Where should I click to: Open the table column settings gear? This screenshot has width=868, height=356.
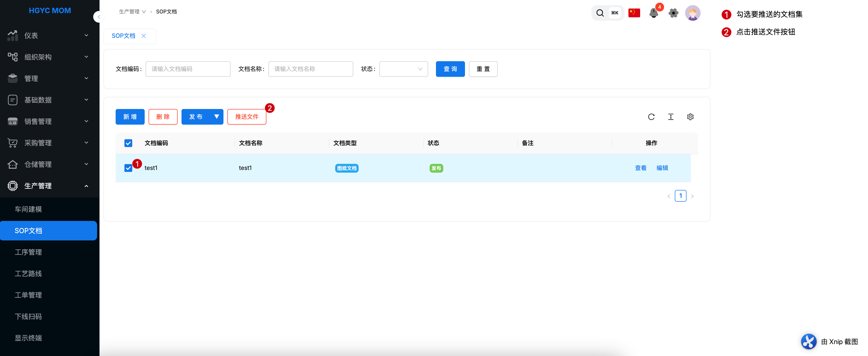click(690, 117)
